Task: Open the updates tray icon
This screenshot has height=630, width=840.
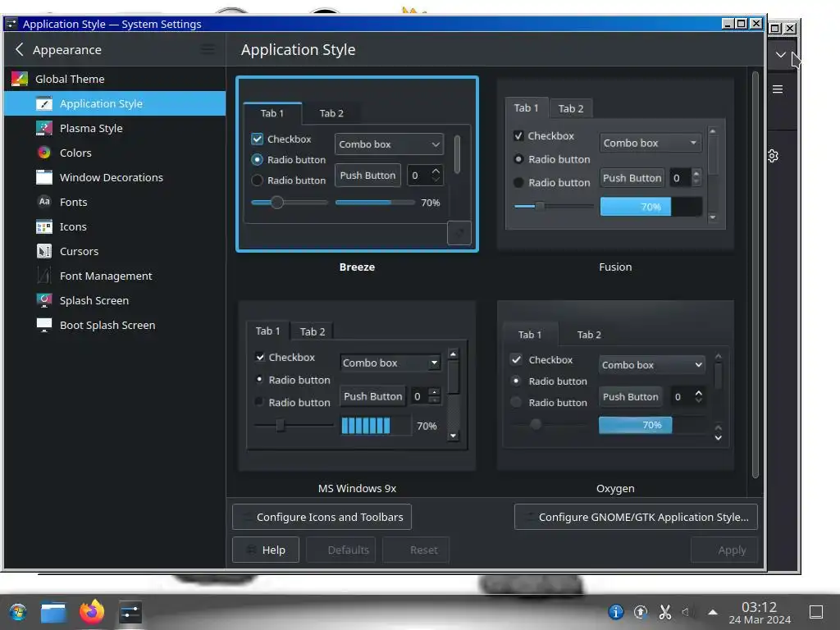Action: click(640, 612)
